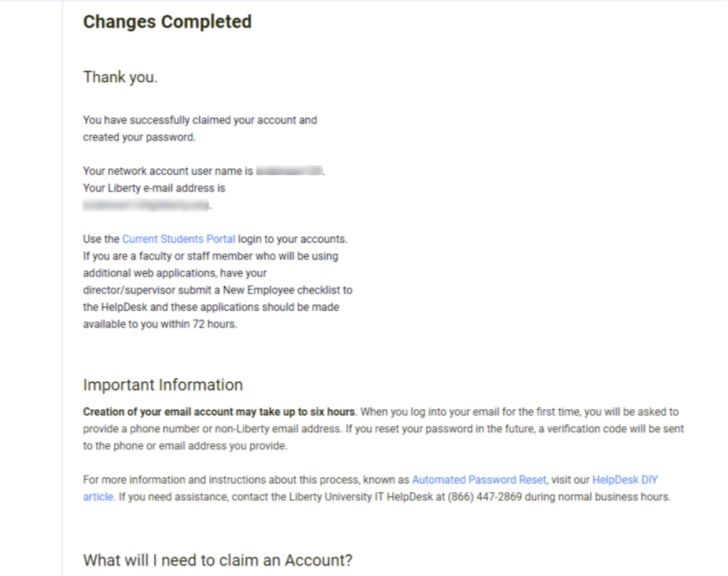Click the Changes Completed heading
Image resolution: width=728 pixels, height=576 pixels.
(167, 21)
